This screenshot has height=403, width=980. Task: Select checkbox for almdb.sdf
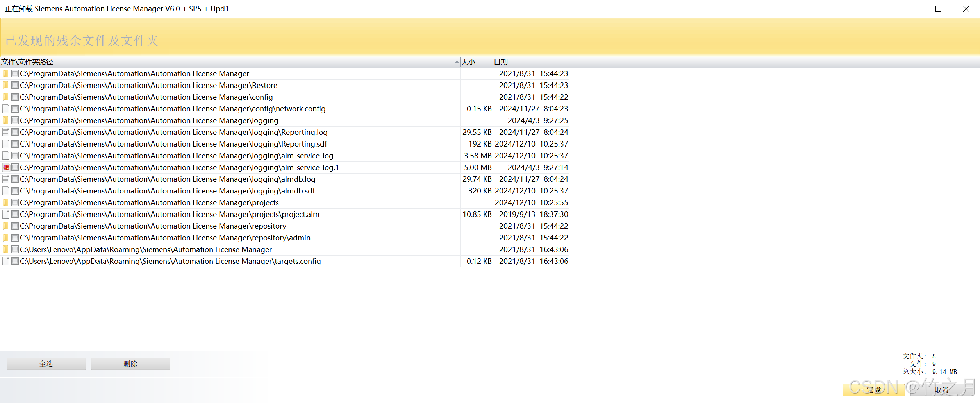tap(15, 191)
